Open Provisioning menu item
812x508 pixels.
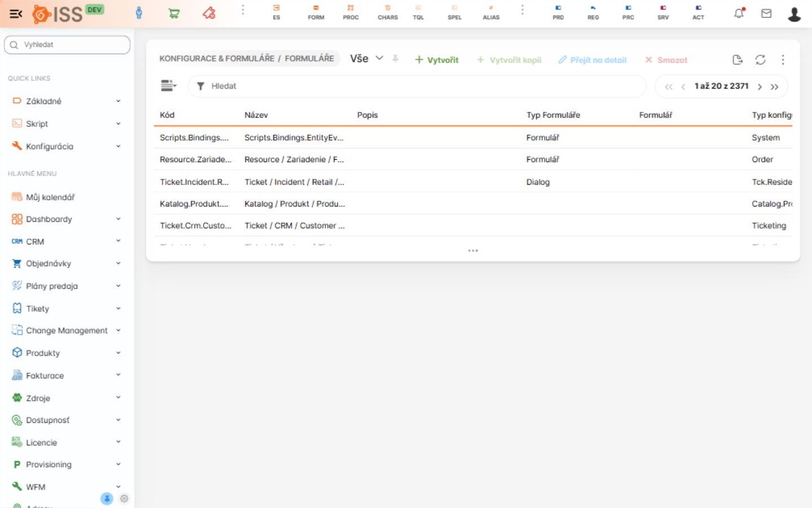[x=67, y=465]
